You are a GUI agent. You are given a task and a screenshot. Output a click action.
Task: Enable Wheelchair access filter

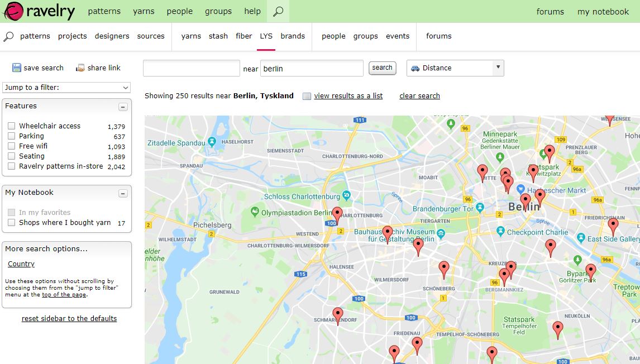(x=11, y=126)
